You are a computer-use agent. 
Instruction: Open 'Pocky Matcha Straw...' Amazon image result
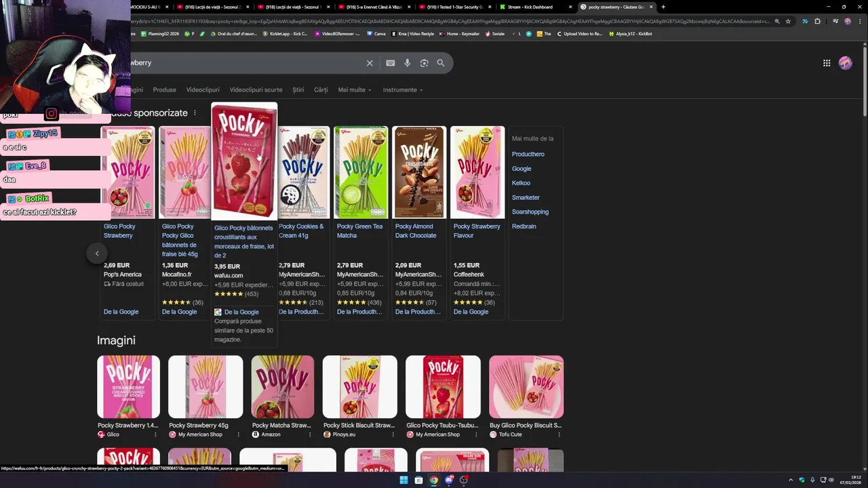283,387
